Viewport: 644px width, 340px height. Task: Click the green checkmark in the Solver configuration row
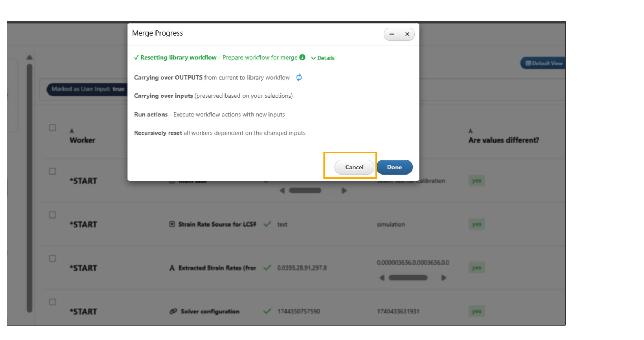[267, 311]
